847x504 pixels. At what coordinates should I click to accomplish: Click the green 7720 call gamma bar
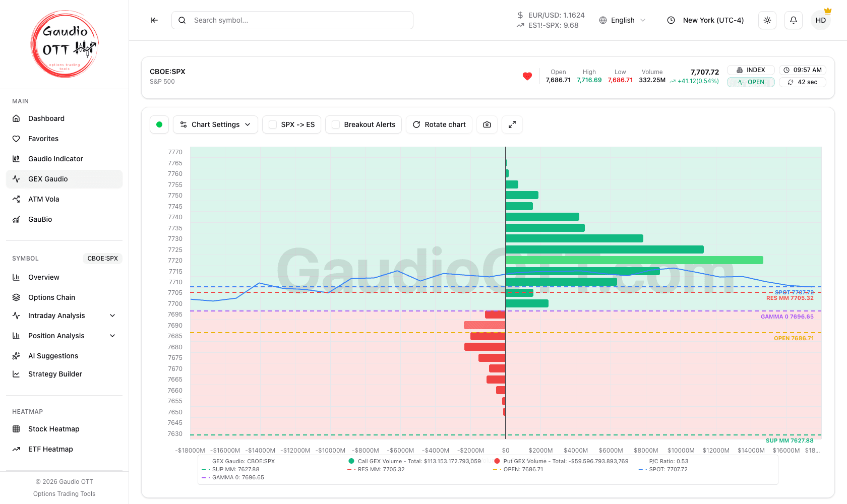pos(634,260)
